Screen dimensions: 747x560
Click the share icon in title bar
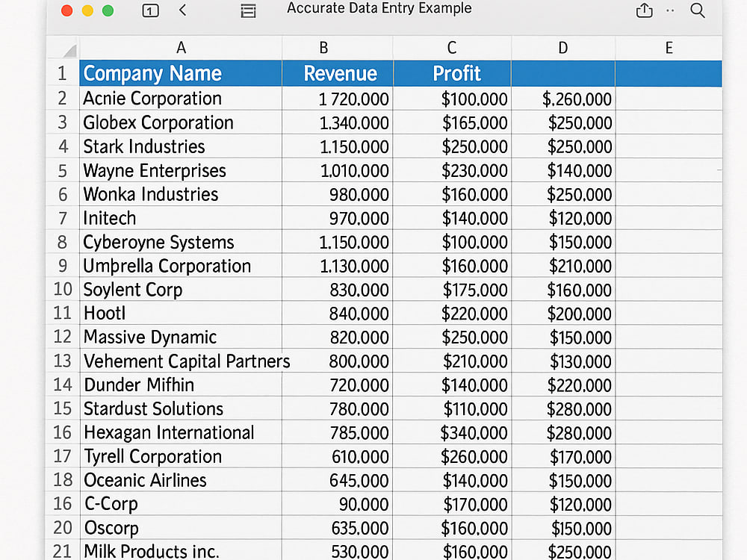click(644, 10)
